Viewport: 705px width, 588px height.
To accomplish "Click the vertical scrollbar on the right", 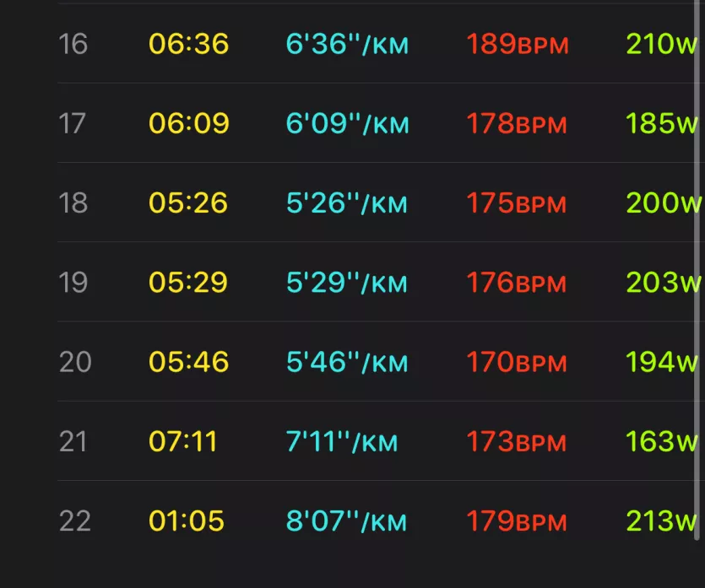I will pyautogui.click(x=697, y=269).
